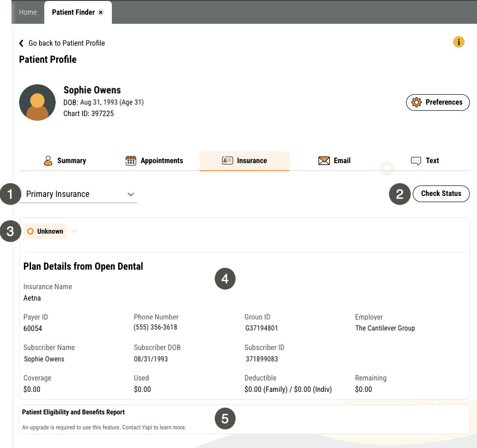The image size is (477, 448).
Task: Select the Patient Finder tab
Action: click(73, 12)
